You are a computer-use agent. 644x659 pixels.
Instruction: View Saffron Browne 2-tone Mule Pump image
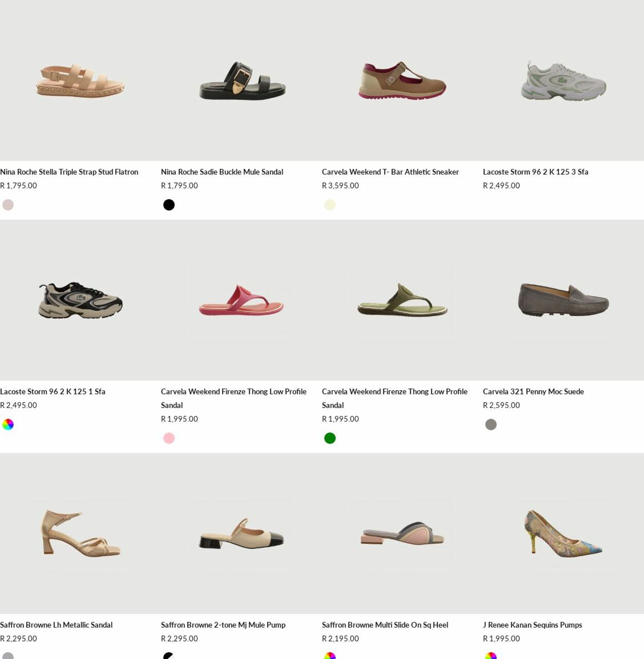(x=241, y=533)
